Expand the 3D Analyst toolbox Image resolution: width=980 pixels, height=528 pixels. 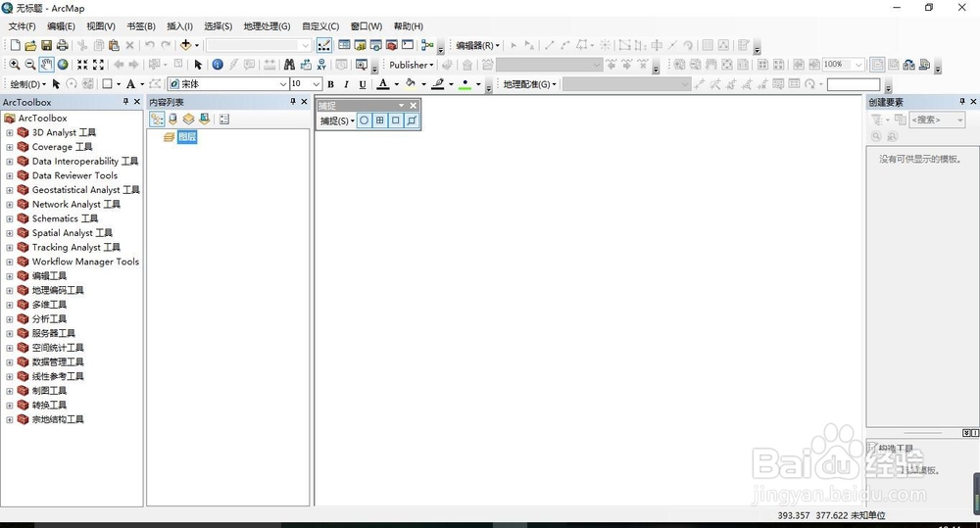click(10, 132)
